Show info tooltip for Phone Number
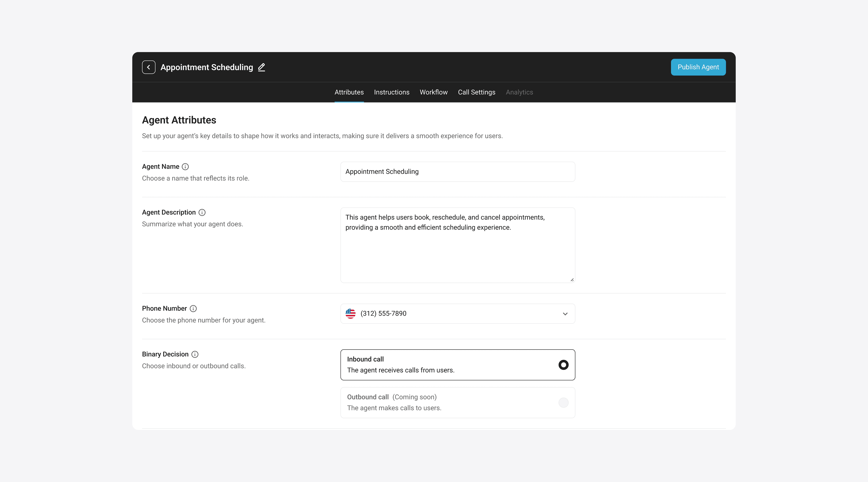Image resolution: width=868 pixels, height=482 pixels. tap(193, 309)
